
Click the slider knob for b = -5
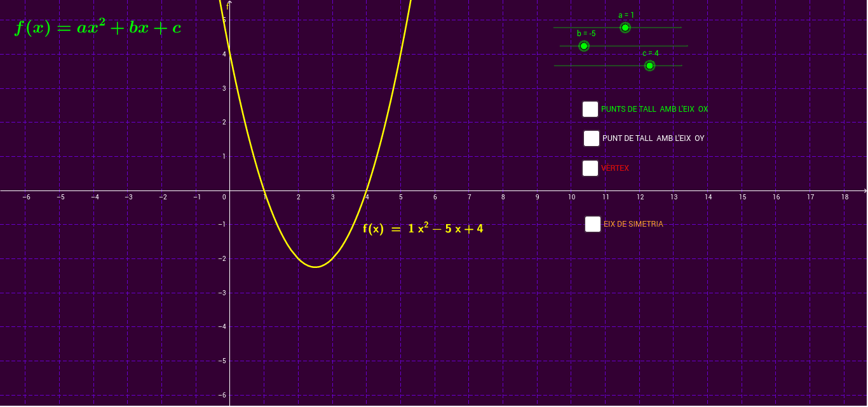584,46
